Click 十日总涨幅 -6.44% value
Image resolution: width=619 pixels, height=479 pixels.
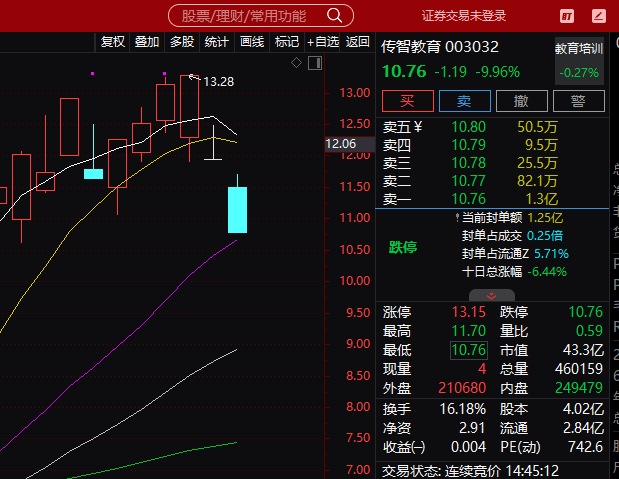tap(547, 272)
